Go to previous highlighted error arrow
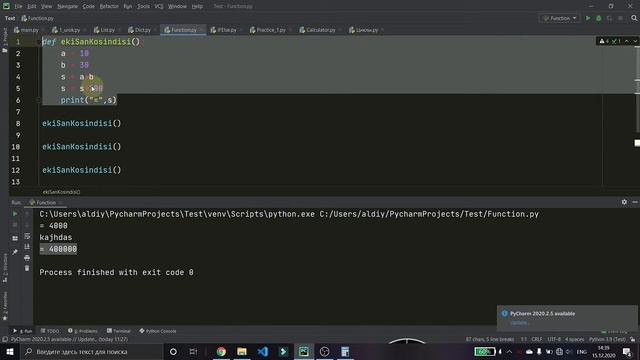 point(627,41)
